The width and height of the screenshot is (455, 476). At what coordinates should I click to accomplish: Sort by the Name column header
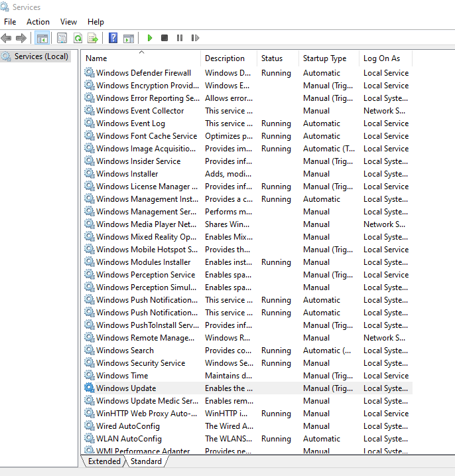[141, 58]
